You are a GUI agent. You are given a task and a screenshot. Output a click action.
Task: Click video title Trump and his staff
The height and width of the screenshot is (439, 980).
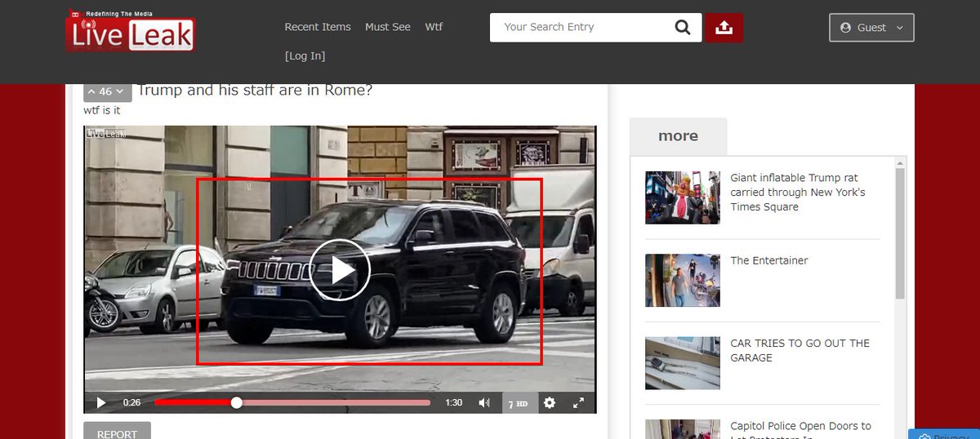[255, 90]
